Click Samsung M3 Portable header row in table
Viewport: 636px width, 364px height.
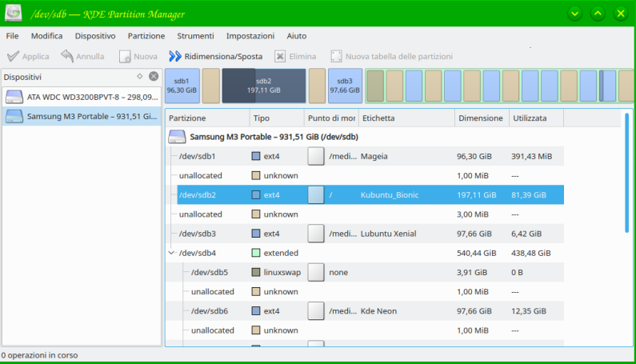pyautogui.click(x=365, y=137)
